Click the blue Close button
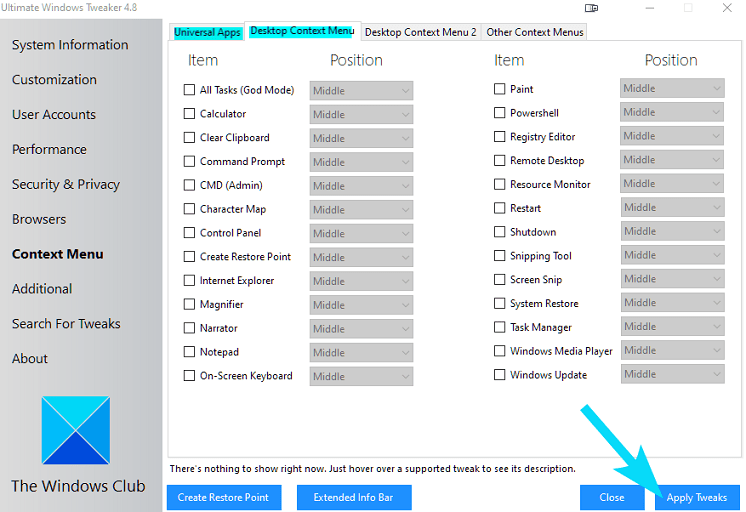Viewport: 746px width, 512px height. point(612,497)
